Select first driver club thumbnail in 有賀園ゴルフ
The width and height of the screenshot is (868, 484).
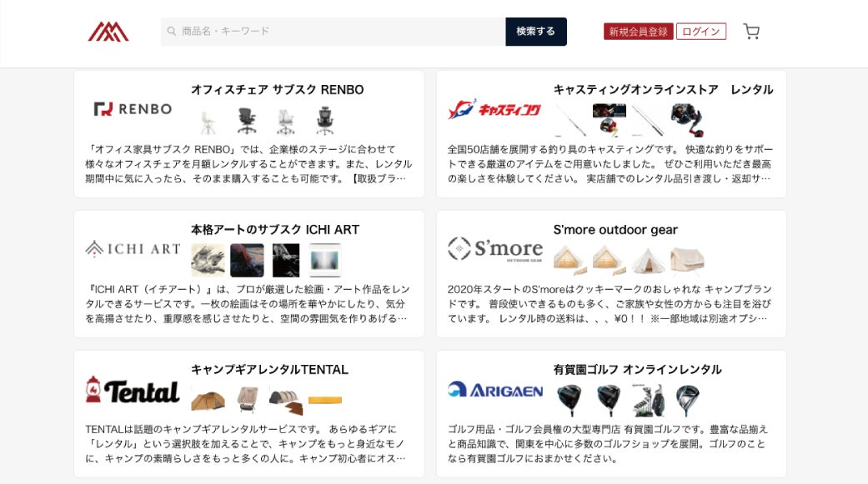pos(570,401)
